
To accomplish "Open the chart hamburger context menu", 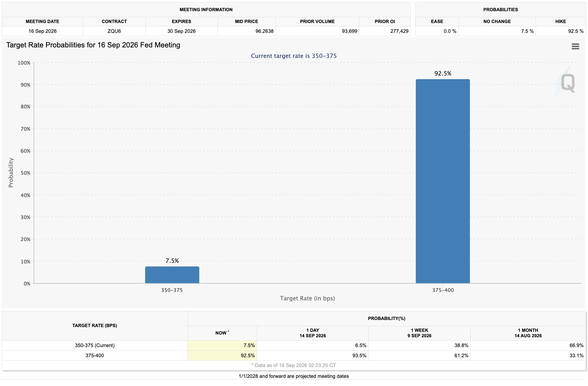I will [x=575, y=46].
